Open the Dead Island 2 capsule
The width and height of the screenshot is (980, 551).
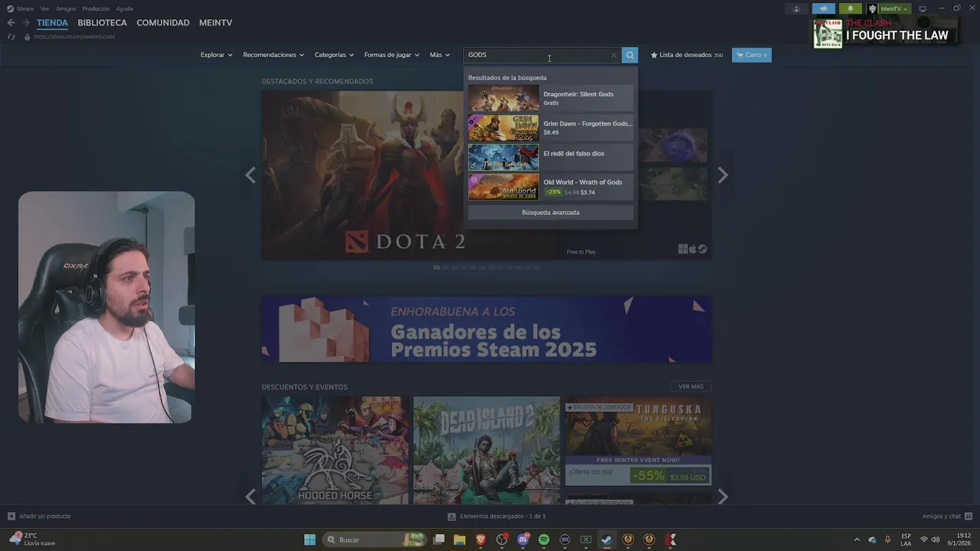[486, 450]
